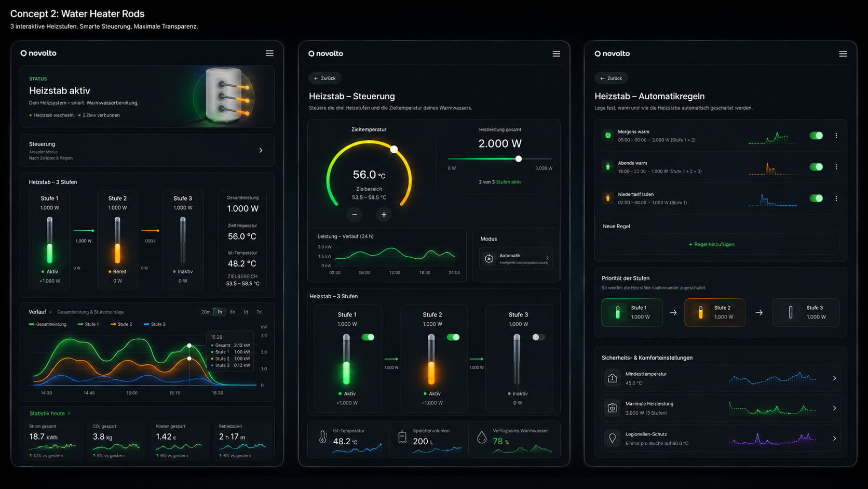The width and height of the screenshot is (868, 489).
Task: Expand the Steuerung row chevron
Action: point(261,151)
